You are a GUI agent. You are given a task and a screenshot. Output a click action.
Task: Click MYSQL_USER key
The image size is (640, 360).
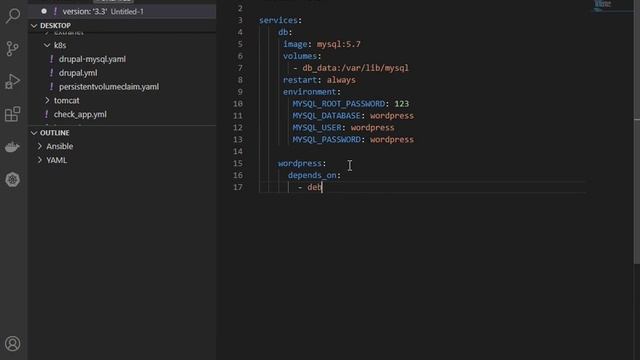pos(317,128)
